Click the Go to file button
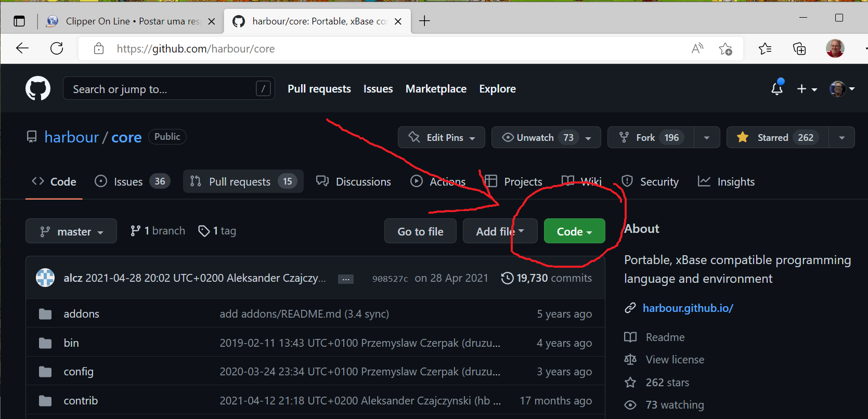This screenshot has height=419, width=868. 420,231
